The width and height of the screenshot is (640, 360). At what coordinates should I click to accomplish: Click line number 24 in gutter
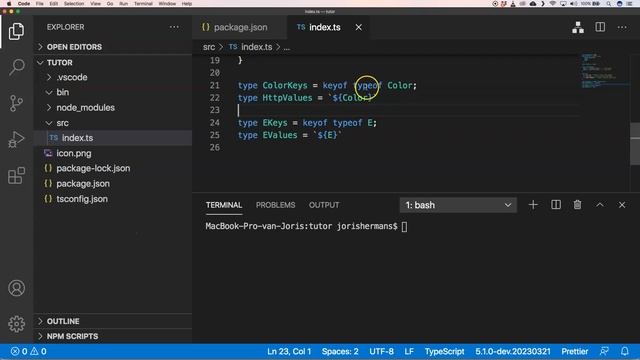[215, 123]
